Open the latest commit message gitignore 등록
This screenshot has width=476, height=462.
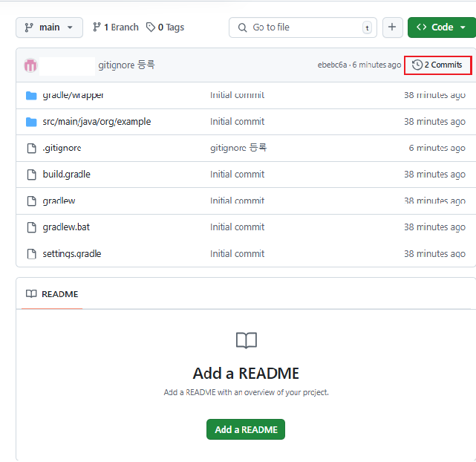tap(126, 65)
